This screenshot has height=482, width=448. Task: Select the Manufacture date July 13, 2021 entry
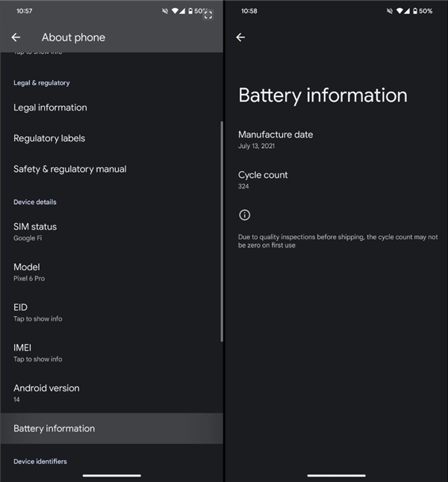point(337,140)
